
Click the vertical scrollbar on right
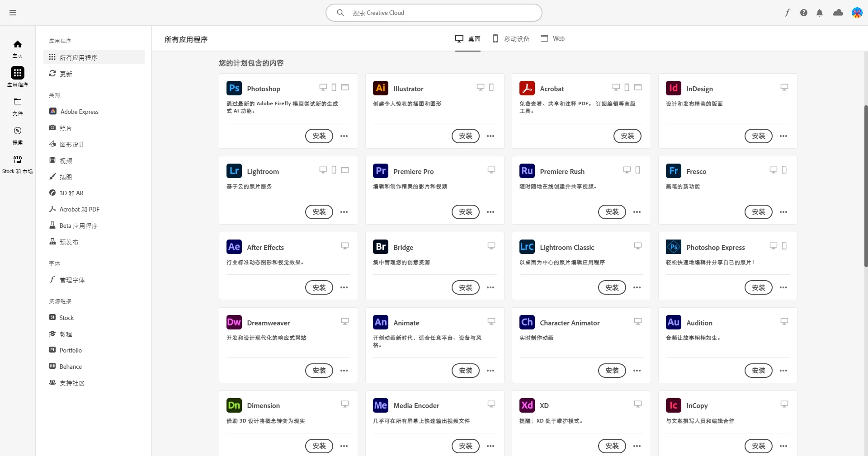(x=866, y=185)
